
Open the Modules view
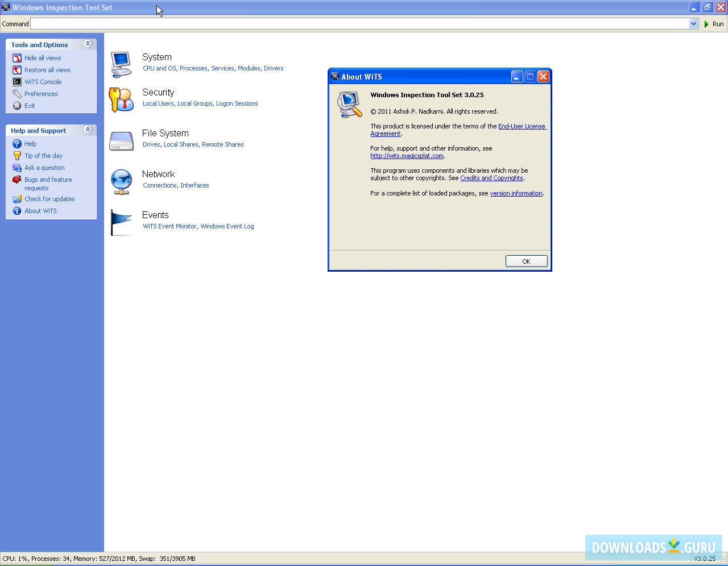(x=249, y=68)
